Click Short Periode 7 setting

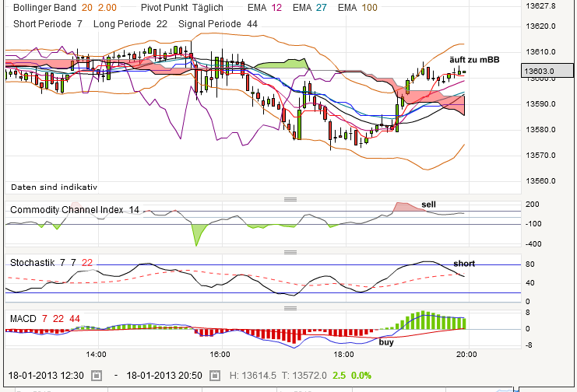coord(47,24)
